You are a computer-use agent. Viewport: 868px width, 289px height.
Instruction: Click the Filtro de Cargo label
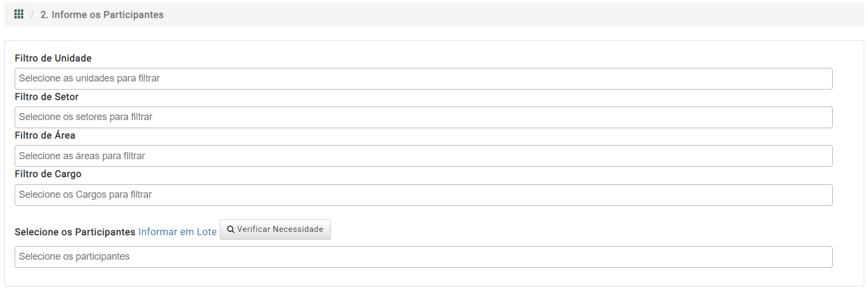(x=48, y=174)
